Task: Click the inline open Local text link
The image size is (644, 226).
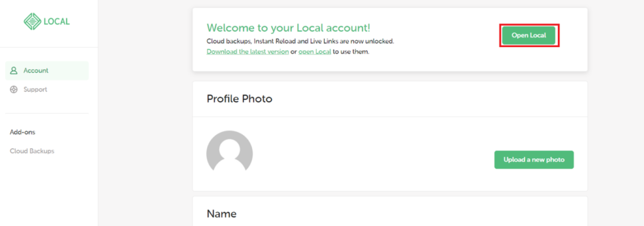Action: point(315,52)
